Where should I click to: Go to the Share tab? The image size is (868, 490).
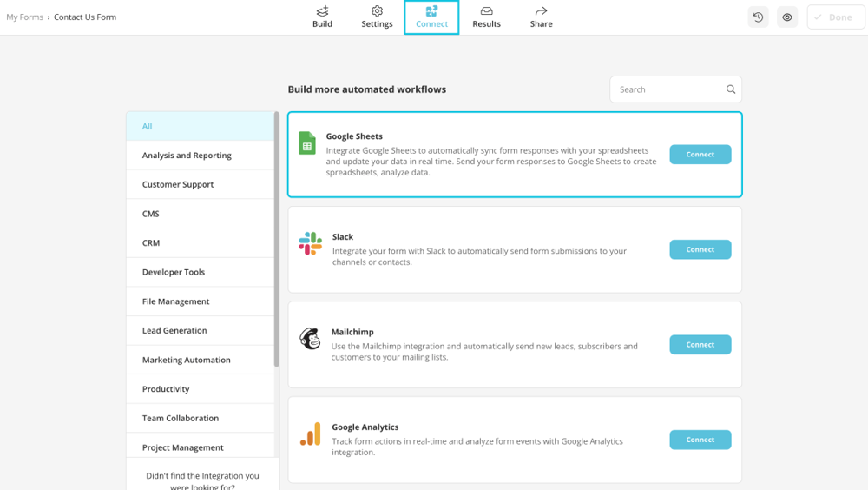coord(541,17)
